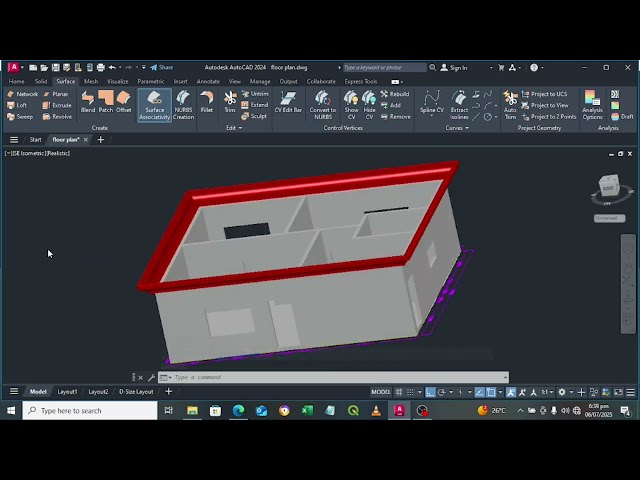Click the Hide CV icon
This screenshot has width=640, height=480.
tap(369, 105)
